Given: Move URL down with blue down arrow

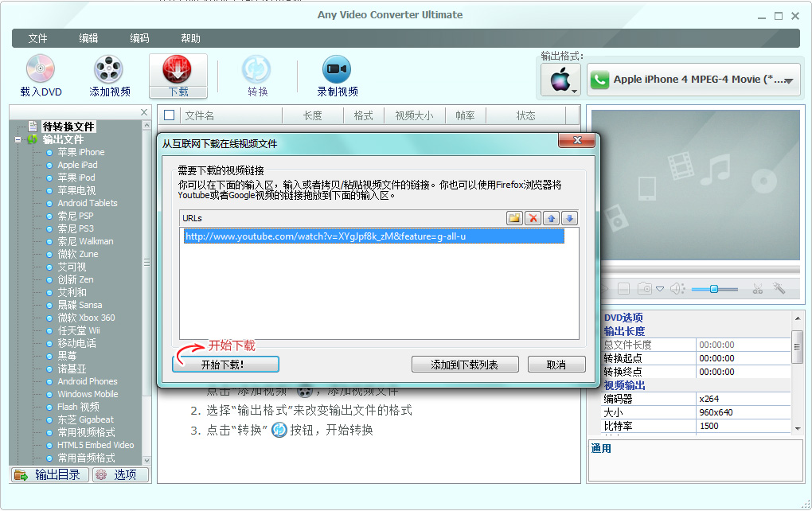Looking at the screenshot, I should pos(569,218).
